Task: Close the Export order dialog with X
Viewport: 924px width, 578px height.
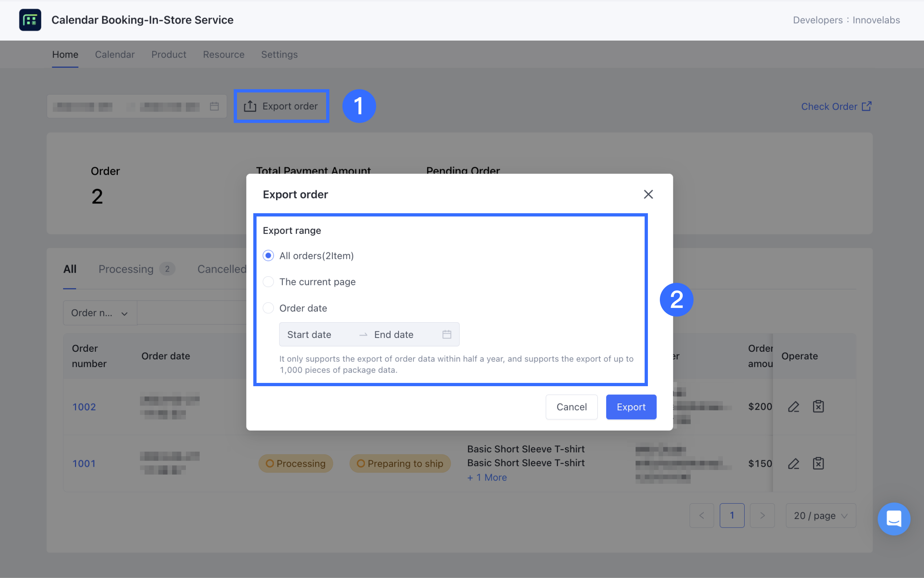Action: [648, 194]
